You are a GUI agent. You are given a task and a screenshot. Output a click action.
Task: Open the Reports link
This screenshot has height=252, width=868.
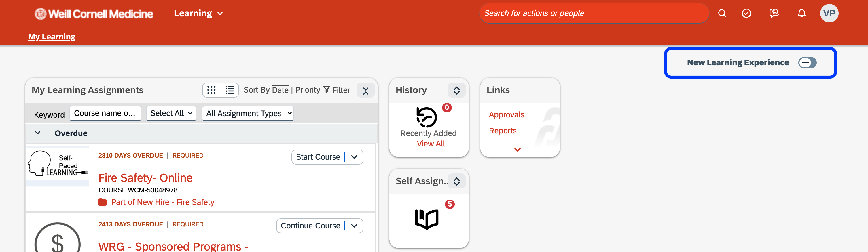coord(503,131)
